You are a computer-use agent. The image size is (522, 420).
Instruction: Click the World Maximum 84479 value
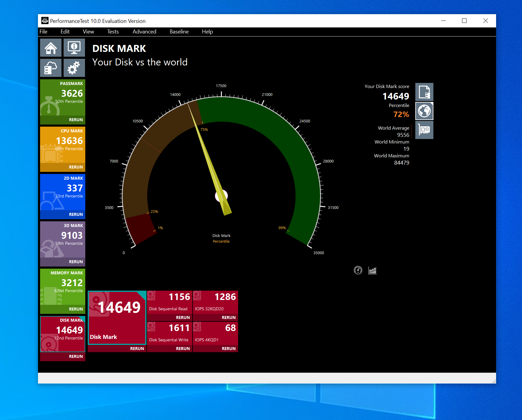point(402,163)
